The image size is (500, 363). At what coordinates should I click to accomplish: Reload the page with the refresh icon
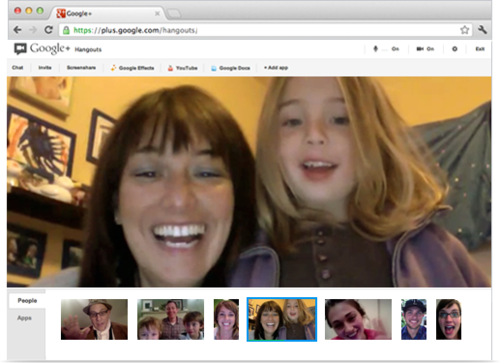coord(49,30)
